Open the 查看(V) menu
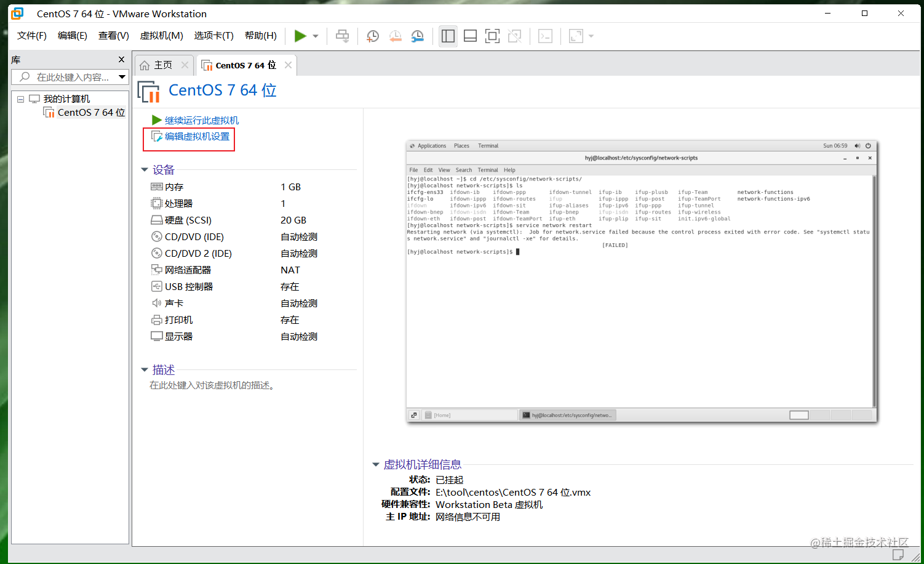The image size is (924, 564). click(x=114, y=36)
